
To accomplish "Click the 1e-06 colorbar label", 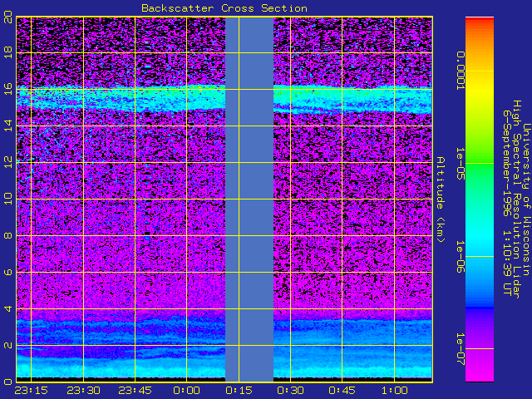I will (x=460, y=257).
